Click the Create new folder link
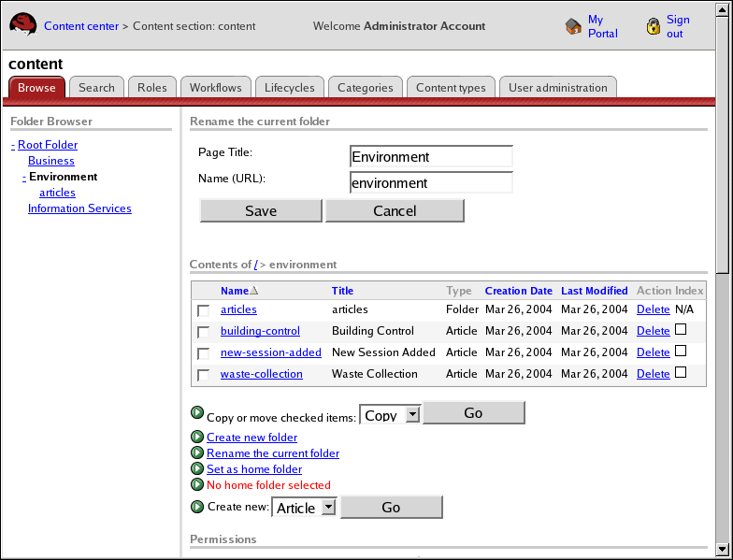733x560 pixels. pyautogui.click(x=252, y=438)
